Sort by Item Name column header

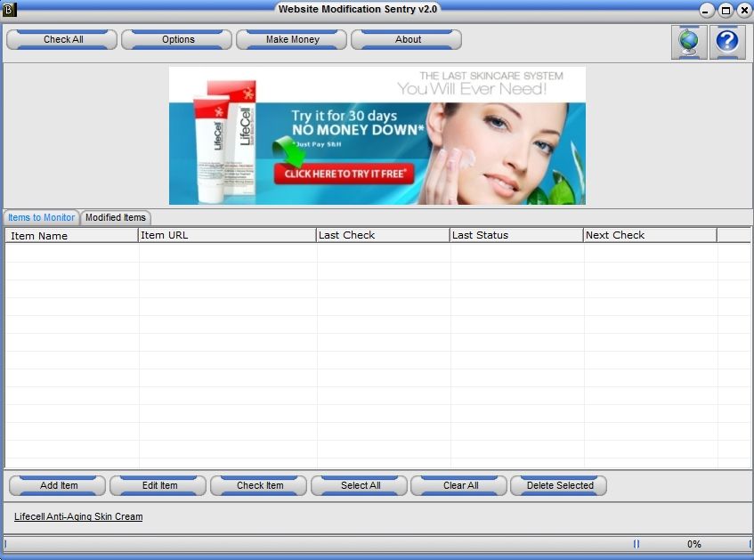(71, 235)
